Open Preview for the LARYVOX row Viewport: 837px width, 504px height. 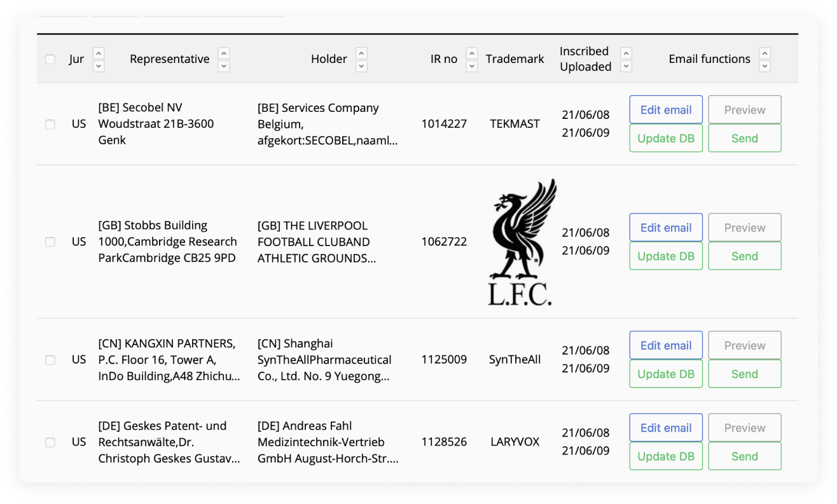point(745,428)
